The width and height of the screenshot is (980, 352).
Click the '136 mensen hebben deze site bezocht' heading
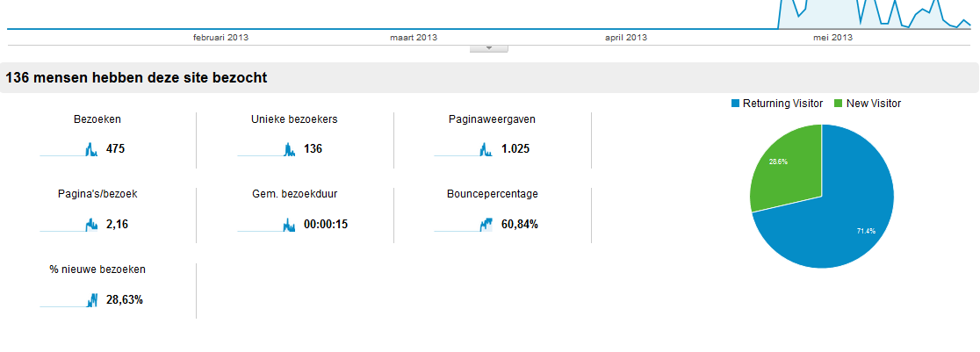[136, 78]
